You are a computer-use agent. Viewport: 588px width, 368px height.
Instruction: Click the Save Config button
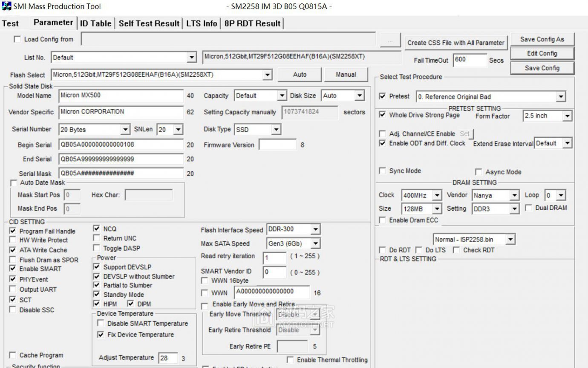pyautogui.click(x=542, y=68)
